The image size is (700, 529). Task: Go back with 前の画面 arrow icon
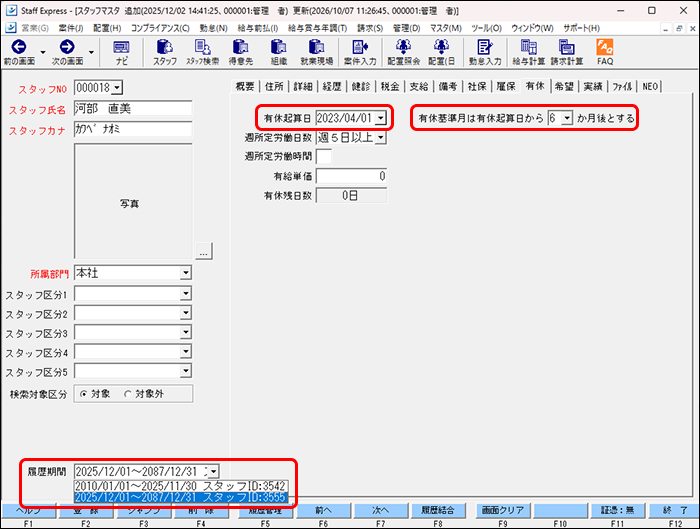pyautogui.click(x=19, y=47)
